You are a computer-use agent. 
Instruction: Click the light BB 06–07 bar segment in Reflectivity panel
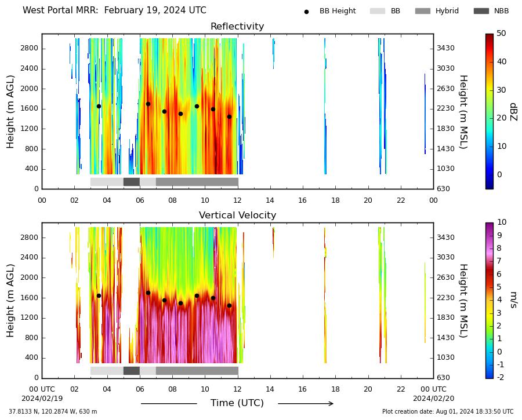[x=148, y=182]
